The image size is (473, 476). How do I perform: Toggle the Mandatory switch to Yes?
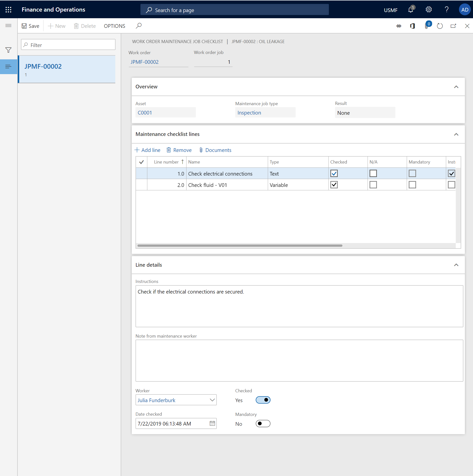tap(263, 424)
